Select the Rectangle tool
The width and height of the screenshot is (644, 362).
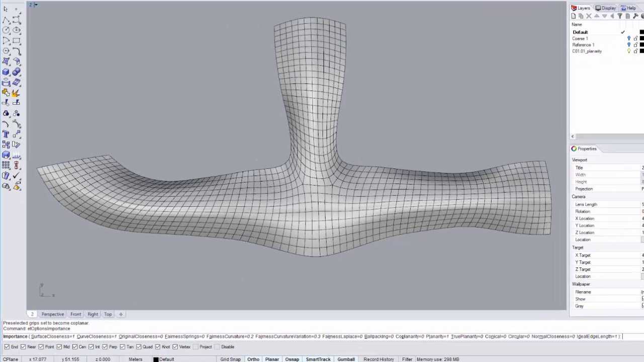pos(17,41)
